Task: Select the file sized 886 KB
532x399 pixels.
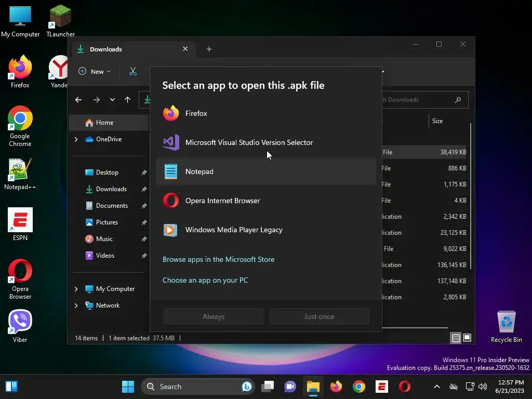Action: tap(424, 168)
